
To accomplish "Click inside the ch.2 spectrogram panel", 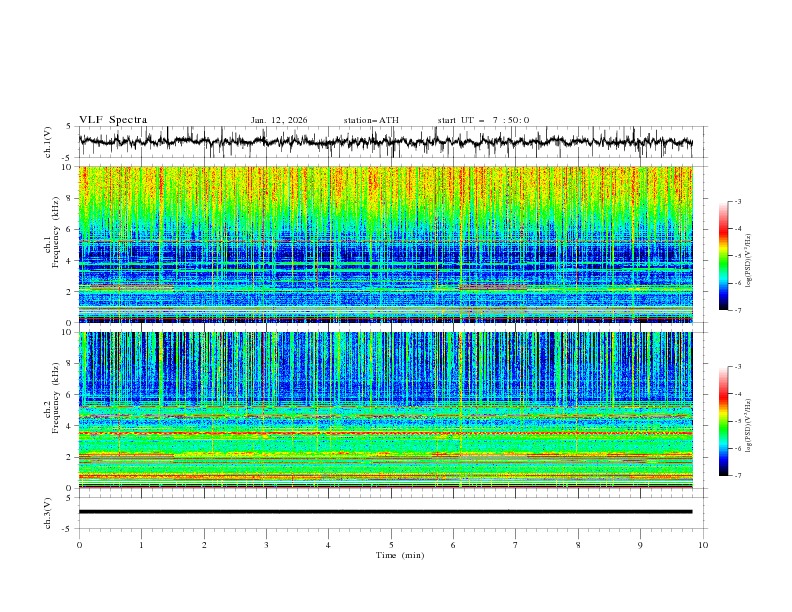I will [x=385, y=410].
